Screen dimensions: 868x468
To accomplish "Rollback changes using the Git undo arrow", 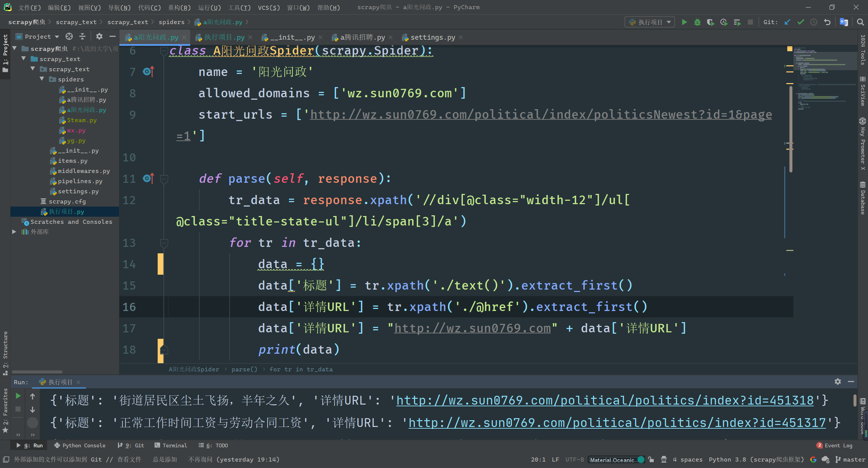I will tap(827, 22).
